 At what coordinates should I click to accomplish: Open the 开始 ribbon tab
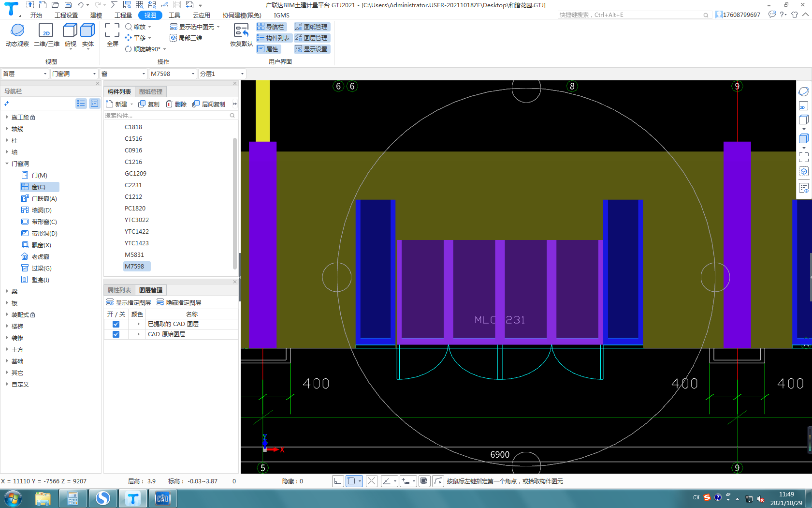(x=36, y=15)
